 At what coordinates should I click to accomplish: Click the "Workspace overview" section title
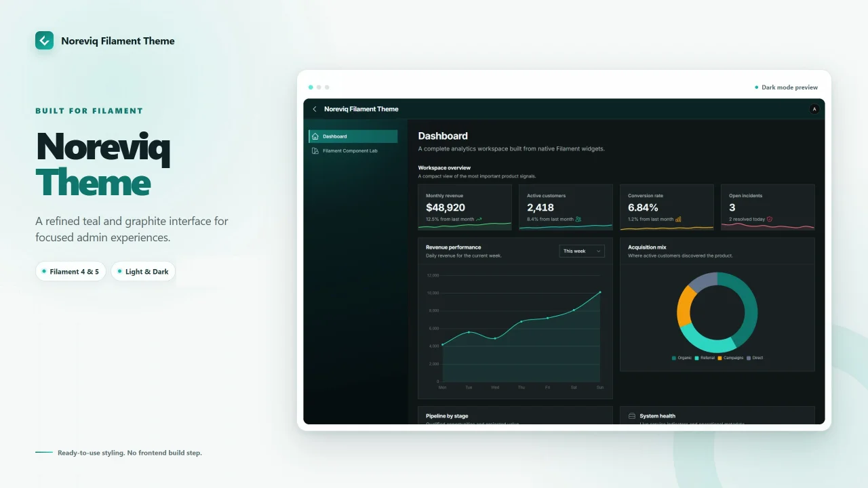(444, 167)
